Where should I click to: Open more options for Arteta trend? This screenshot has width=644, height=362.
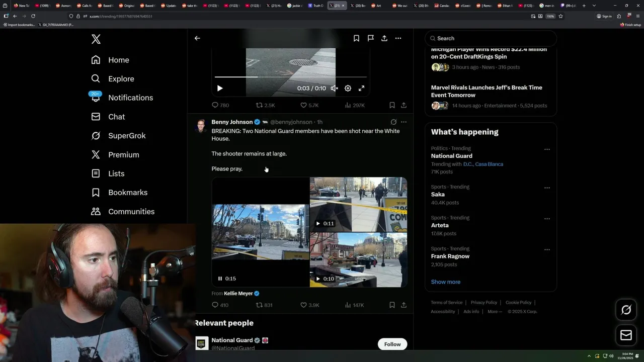[547, 219]
